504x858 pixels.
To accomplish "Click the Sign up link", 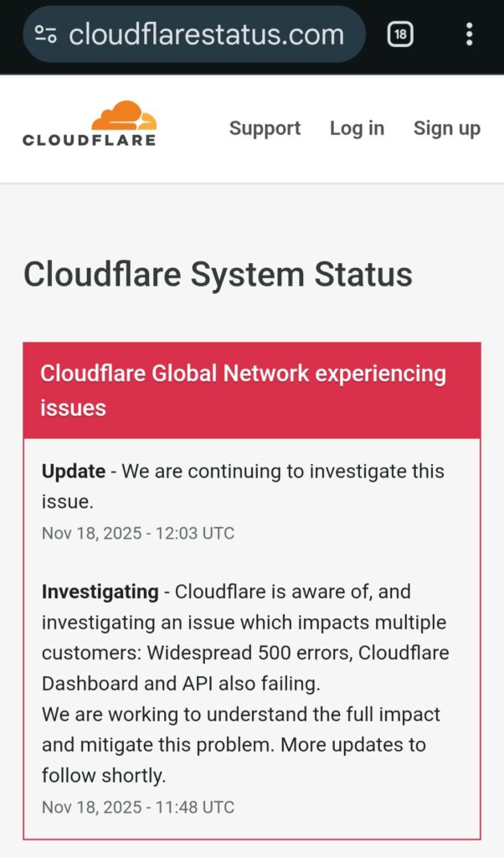I will (x=446, y=128).
